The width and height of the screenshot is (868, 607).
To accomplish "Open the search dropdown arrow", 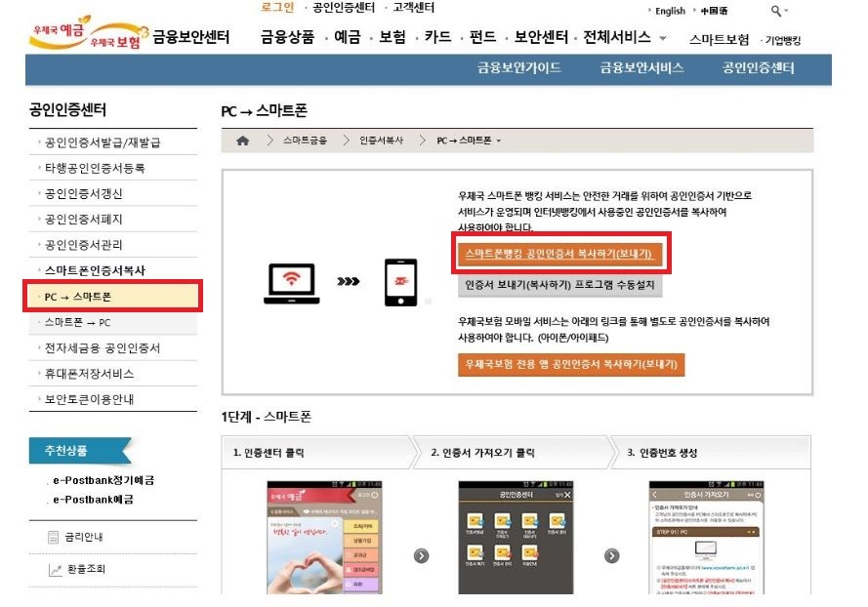I will pyautogui.click(x=786, y=11).
